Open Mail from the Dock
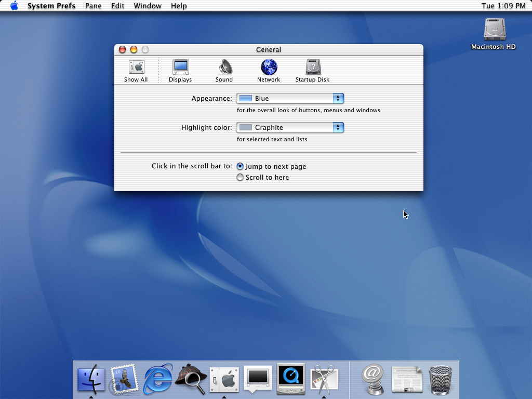Screen dimensions: 532x399 click(124, 379)
